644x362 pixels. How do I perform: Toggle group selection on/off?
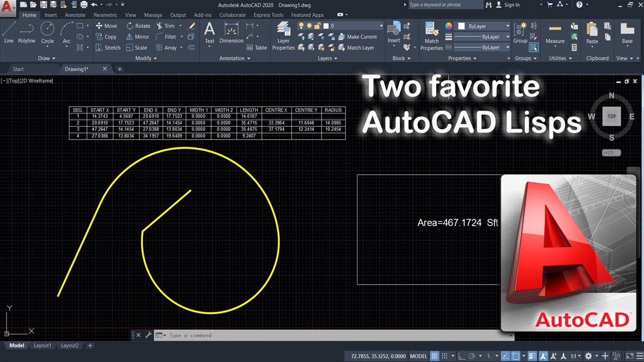point(534,47)
